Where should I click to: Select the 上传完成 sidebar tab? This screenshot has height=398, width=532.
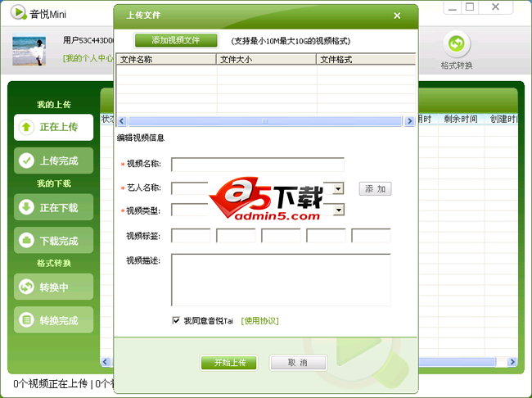pyautogui.click(x=53, y=161)
